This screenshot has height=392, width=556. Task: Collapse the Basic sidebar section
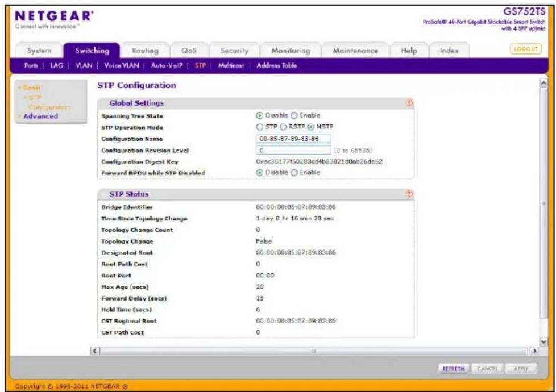(x=31, y=87)
